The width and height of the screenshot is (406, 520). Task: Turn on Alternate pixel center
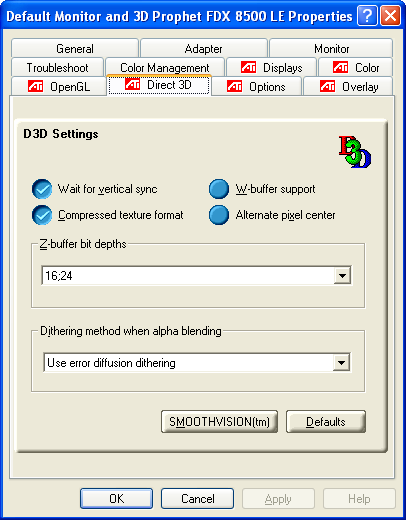click(219, 215)
